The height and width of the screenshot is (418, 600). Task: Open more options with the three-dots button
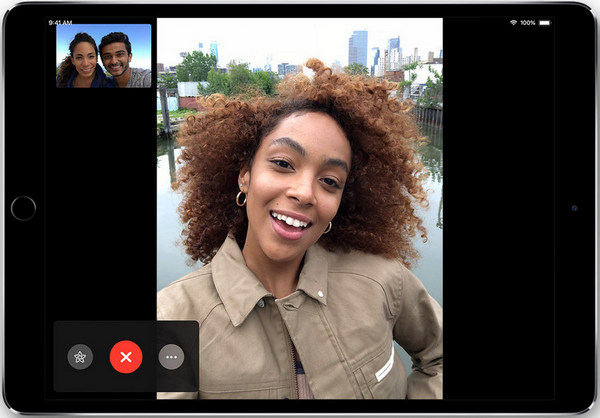[171, 357]
